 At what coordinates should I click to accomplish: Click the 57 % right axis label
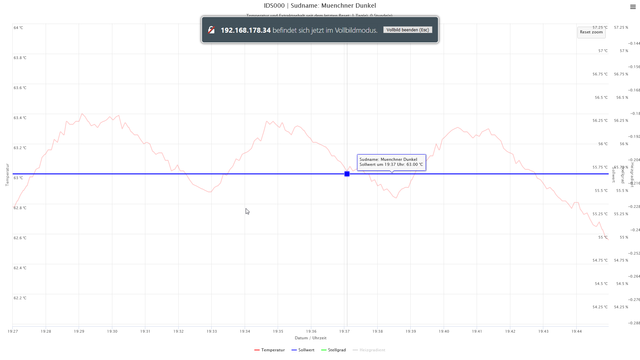pyautogui.click(x=624, y=51)
